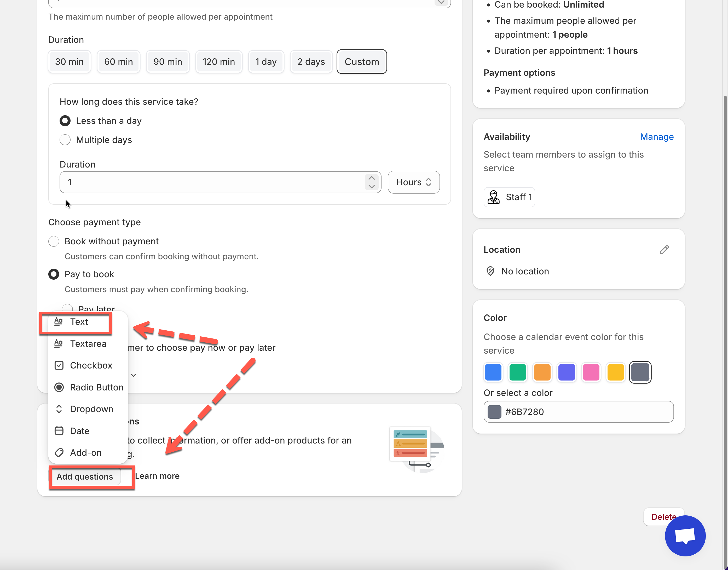Select Radio Button question type

pos(96,387)
